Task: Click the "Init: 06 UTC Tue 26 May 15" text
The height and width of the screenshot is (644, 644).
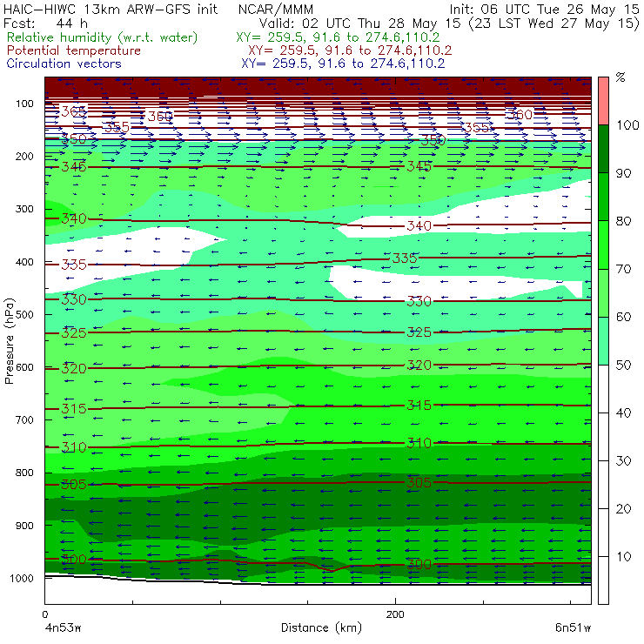Action: tap(544, 9)
